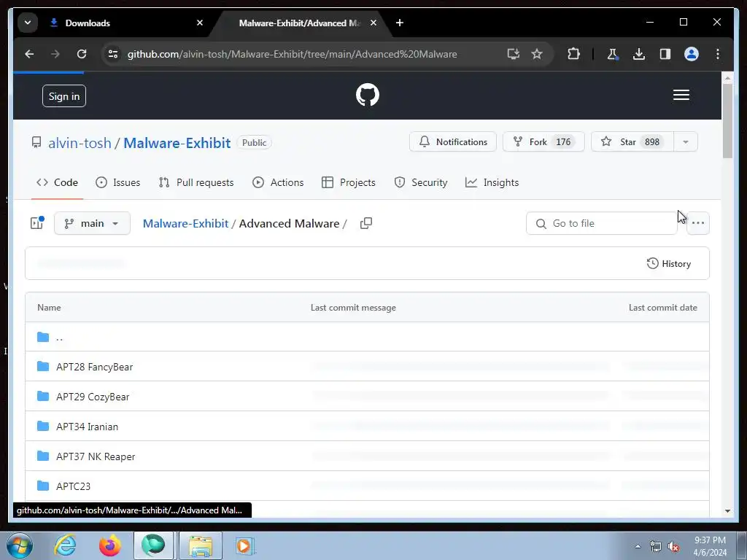747x560 pixels.
Task: Click the page vertical scrollbar thumb
Action: coord(727,120)
